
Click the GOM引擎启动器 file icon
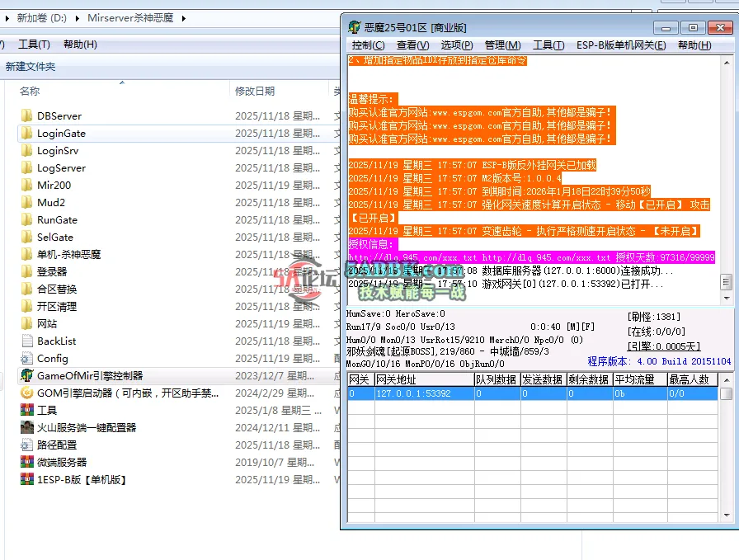26,393
